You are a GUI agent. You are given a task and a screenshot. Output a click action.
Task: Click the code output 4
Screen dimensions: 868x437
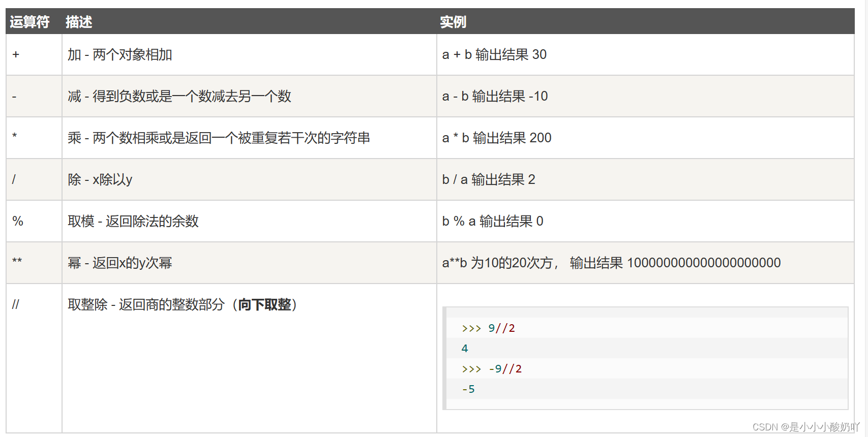coord(465,349)
